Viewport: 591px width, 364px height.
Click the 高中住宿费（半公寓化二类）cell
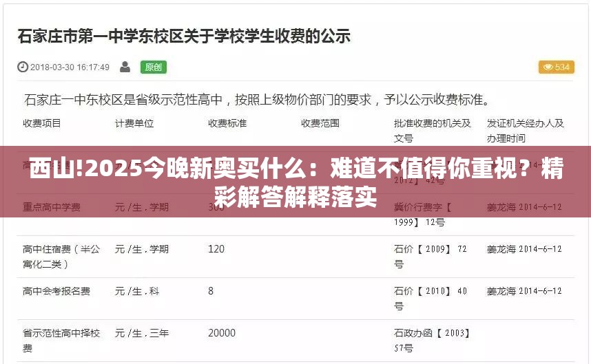pos(61,257)
